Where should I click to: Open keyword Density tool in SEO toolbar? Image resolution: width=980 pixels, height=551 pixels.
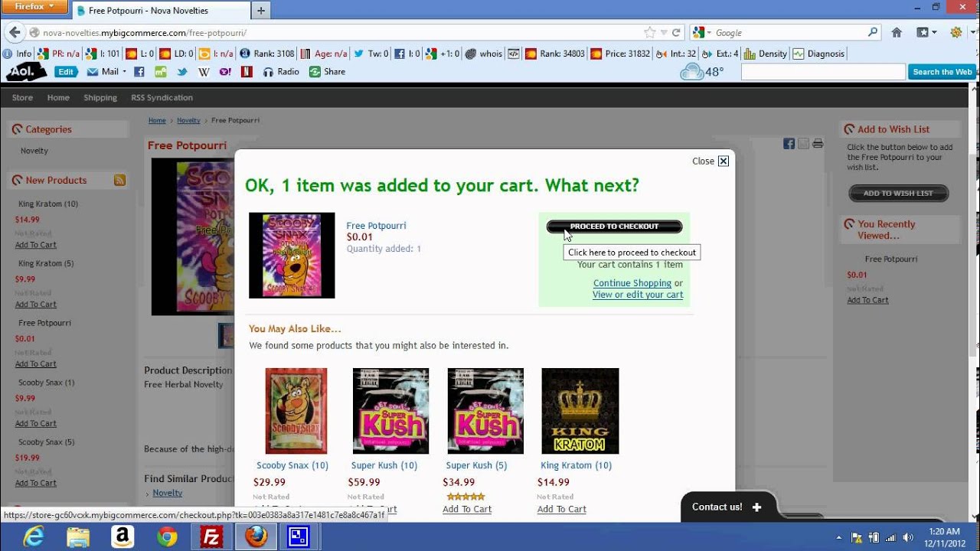pyautogui.click(x=766, y=54)
